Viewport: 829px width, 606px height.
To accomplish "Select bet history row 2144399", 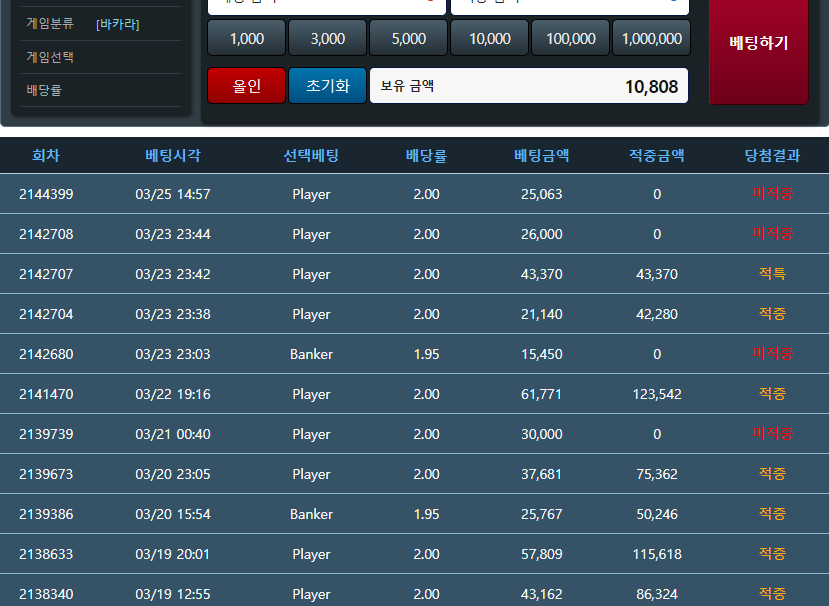I will tap(414, 194).
